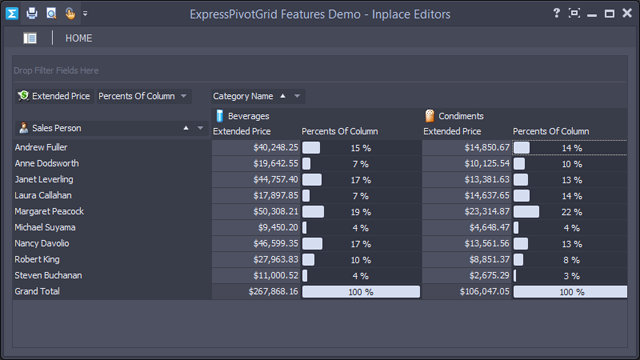
Task: Click Margaret Peacock's Condiments 22 % progress bar
Action: coord(570,212)
